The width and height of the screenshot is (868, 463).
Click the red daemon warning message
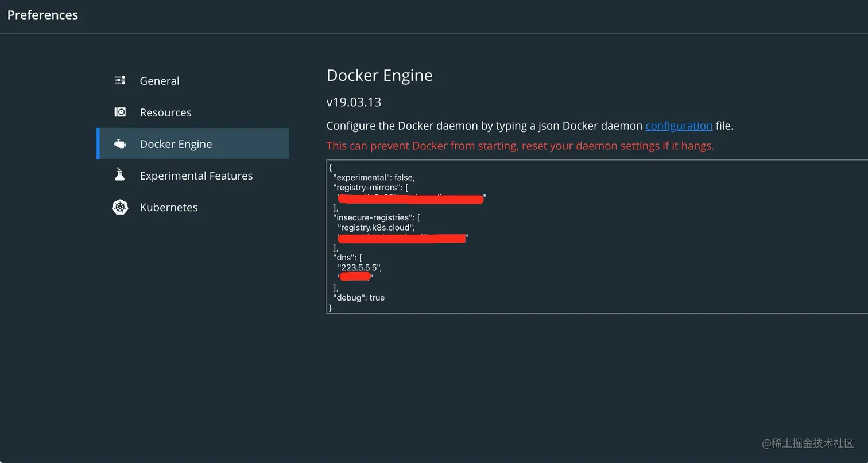[x=520, y=146]
